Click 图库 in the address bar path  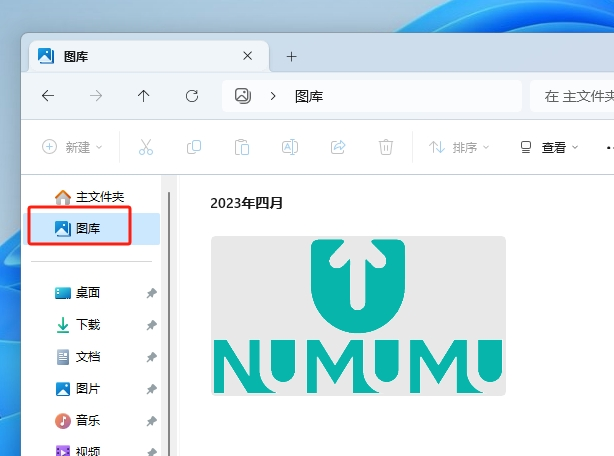(x=309, y=96)
